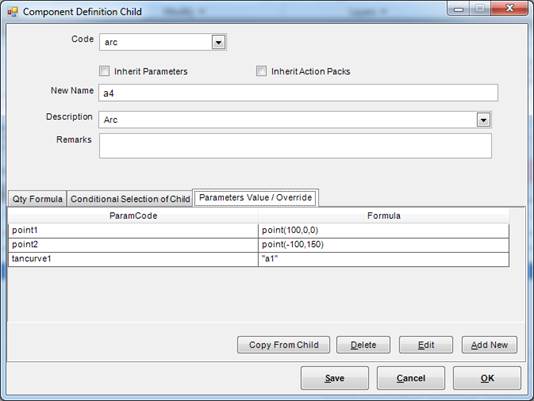Maximize the dialog window
534x401 pixels.
click(x=480, y=9)
